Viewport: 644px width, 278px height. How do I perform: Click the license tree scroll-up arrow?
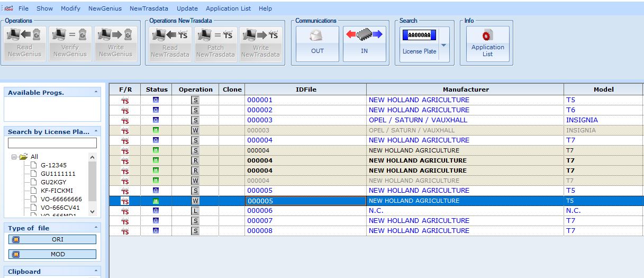pos(92,157)
